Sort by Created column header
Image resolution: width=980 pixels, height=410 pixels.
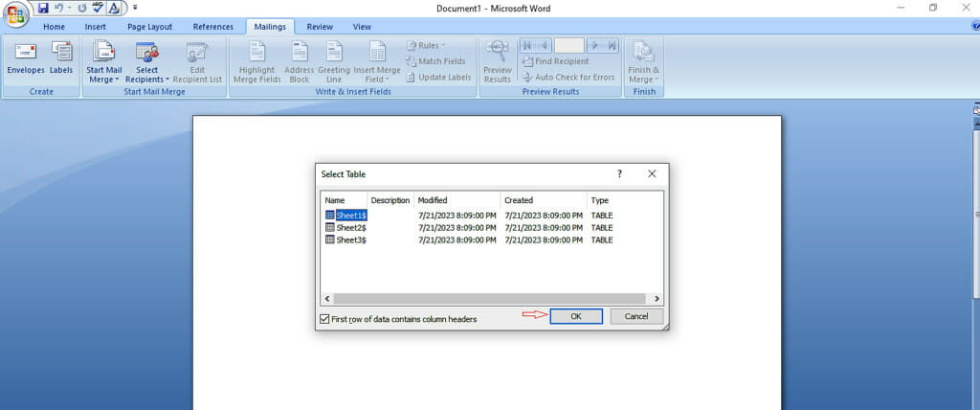pos(544,200)
